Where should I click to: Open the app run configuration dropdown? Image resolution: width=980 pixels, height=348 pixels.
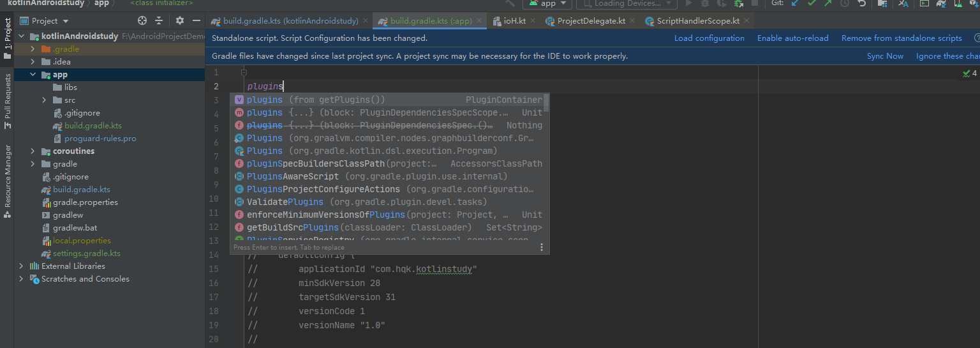[x=548, y=3]
